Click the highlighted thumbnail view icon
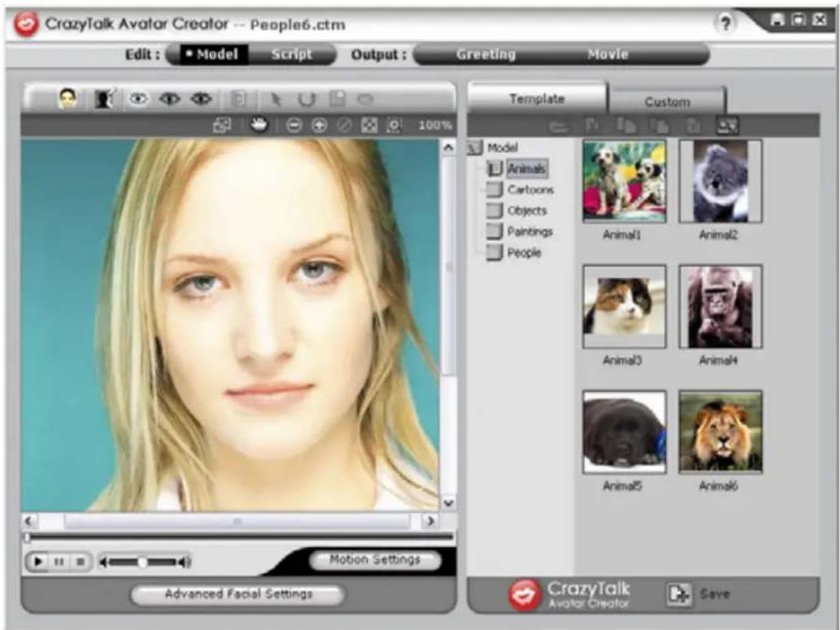This screenshot has height=630, width=840. (x=727, y=126)
